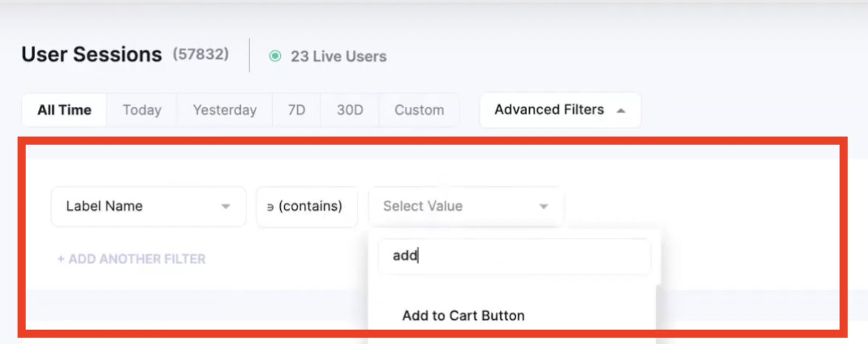Click the User Sessions heading

[91, 55]
